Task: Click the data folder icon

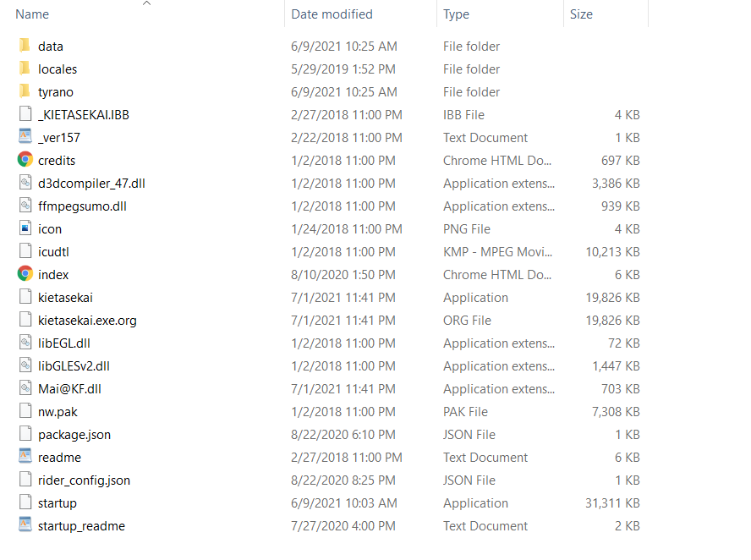Action: pos(25,46)
